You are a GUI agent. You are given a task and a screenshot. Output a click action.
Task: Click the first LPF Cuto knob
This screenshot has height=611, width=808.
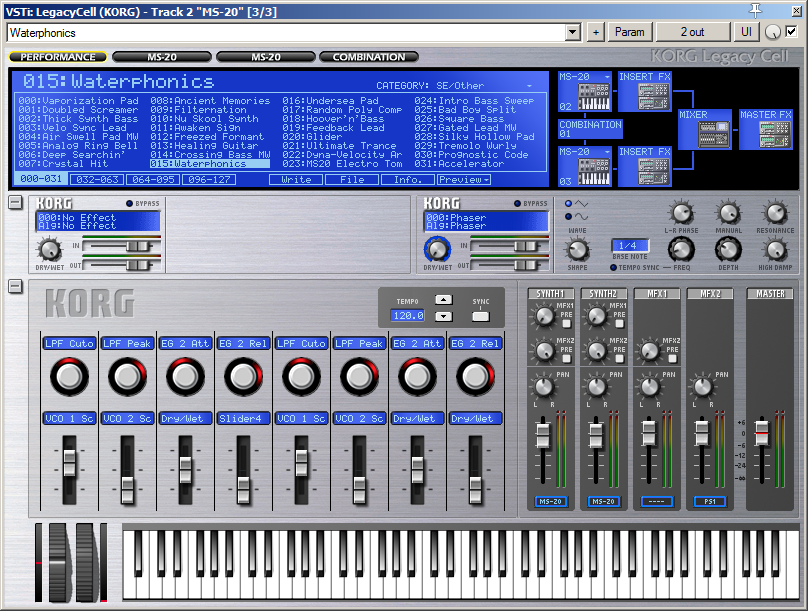point(69,377)
